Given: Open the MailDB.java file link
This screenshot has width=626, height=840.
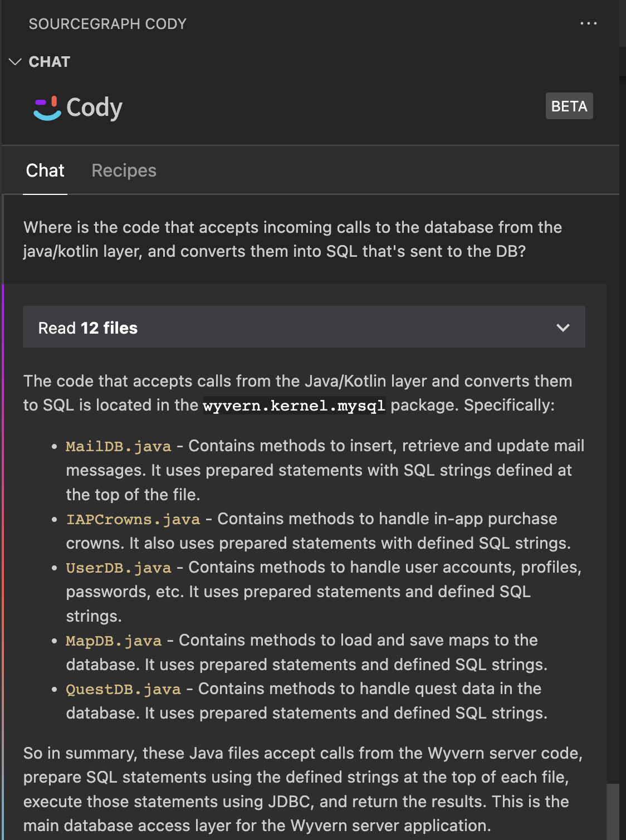Looking at the screenshot, I should pyautogui.click(x=118, y=447).
